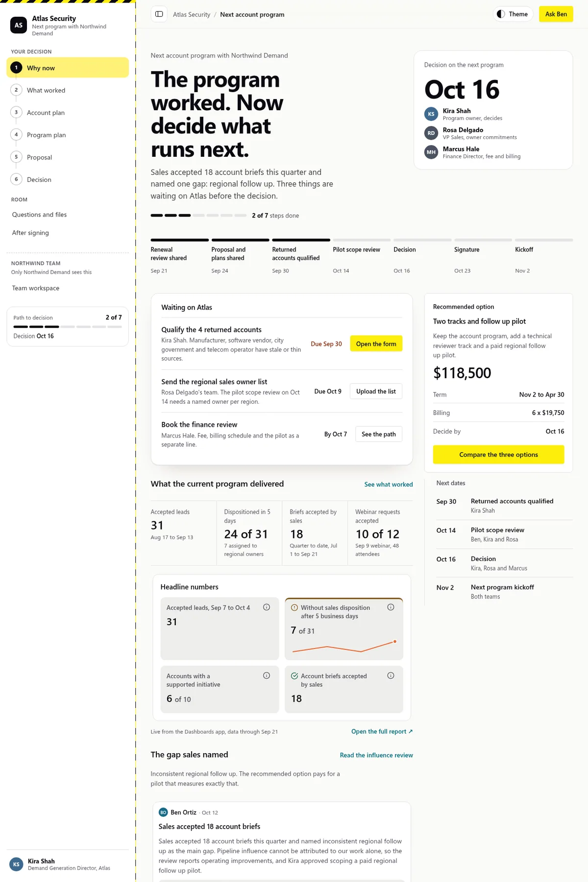Click Open the form button
588x882 pixels.
(376, 343)
